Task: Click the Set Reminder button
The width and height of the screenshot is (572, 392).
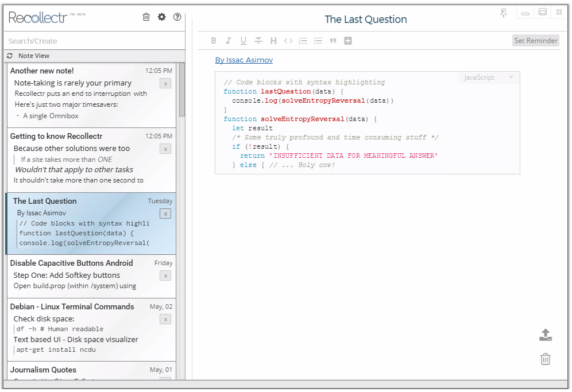Action: pyautogui.click(x=535, y=41)
